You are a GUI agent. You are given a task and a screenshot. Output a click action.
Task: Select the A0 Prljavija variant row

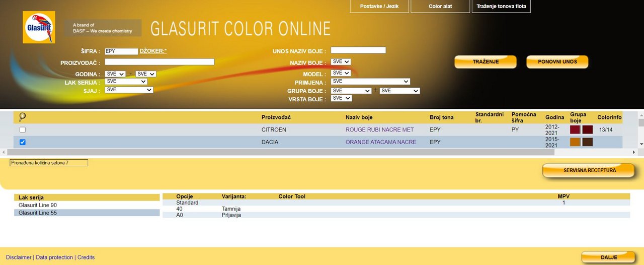[396, 215]
